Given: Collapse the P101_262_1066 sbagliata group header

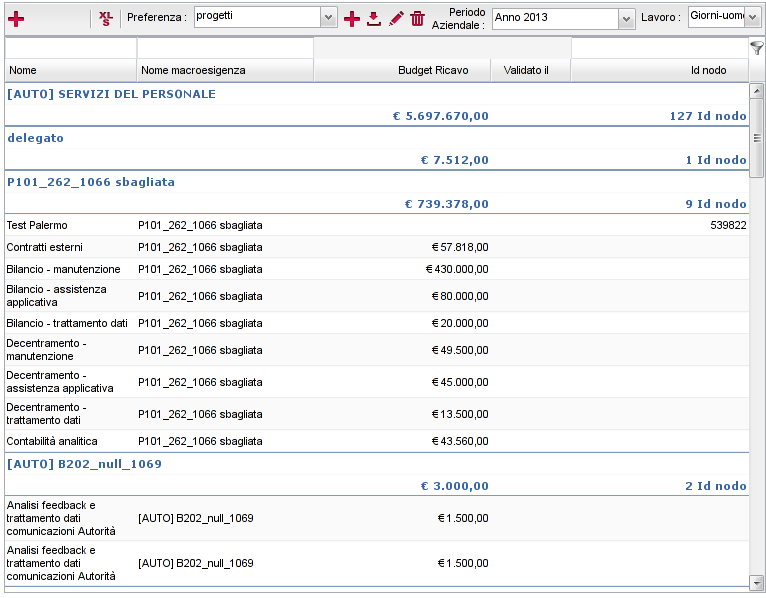Looking at the screenshot, I should (91, 182).
